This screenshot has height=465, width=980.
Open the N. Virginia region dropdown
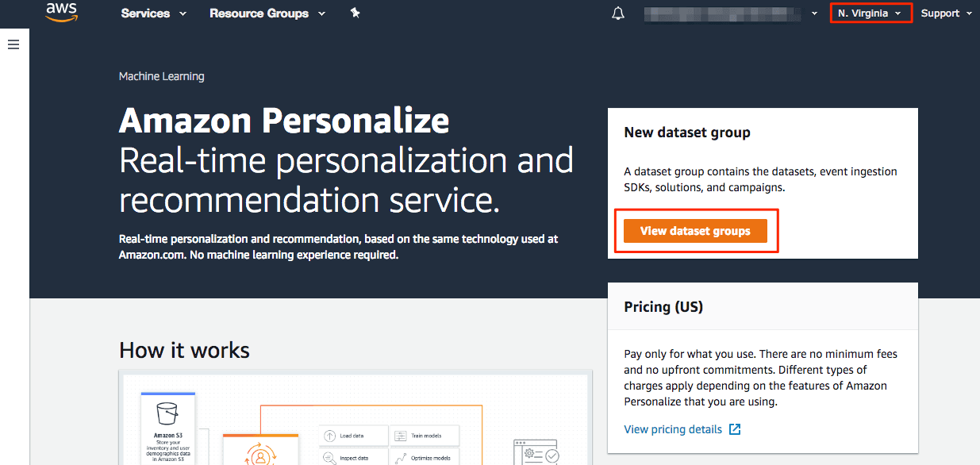870,13
